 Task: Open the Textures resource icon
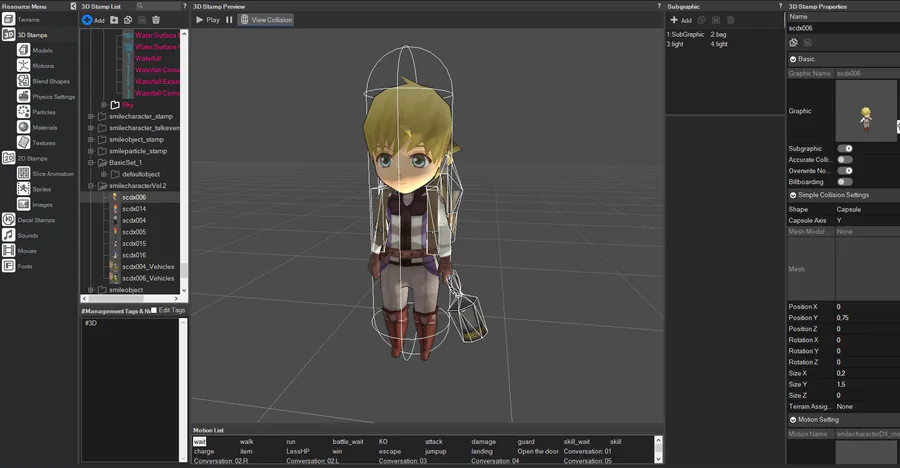pos(24,142)
